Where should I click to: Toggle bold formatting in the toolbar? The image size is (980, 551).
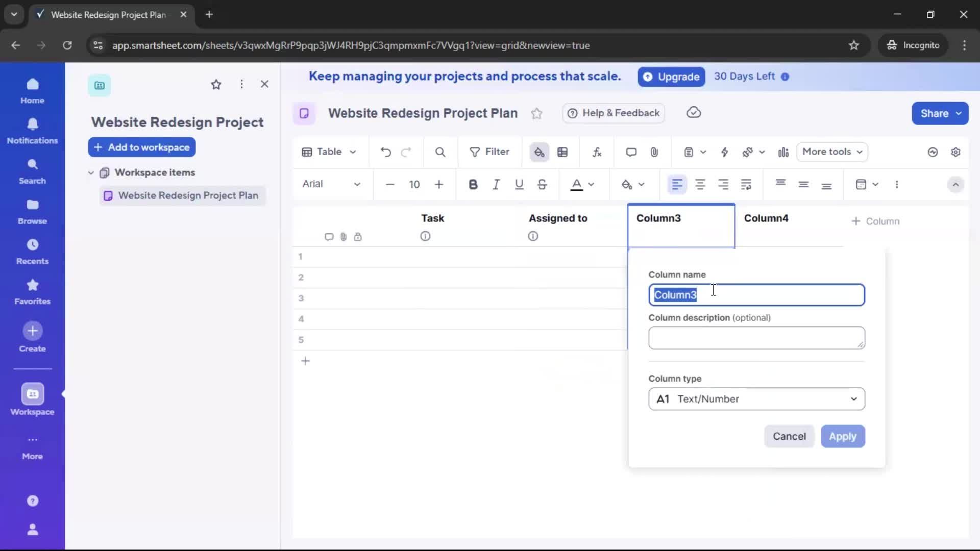(x=473, y=185)
